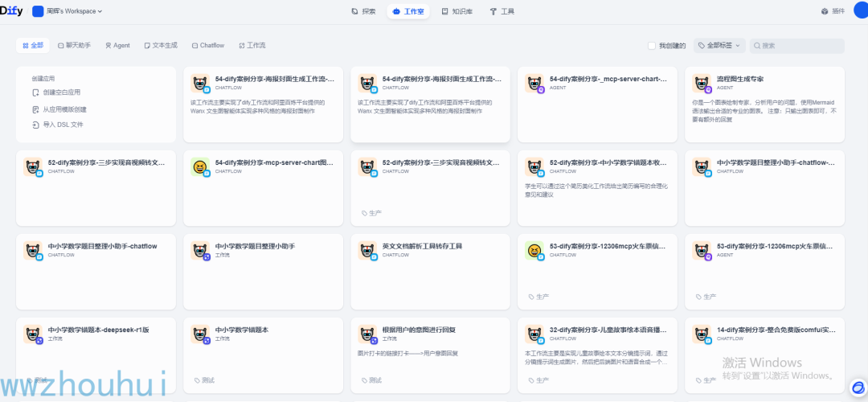The height and width of the screenshot is (402, 868).
Task: Click 生产 tag on 53-dify 12306mcp chatflow card
Action: tap(538, 297)
